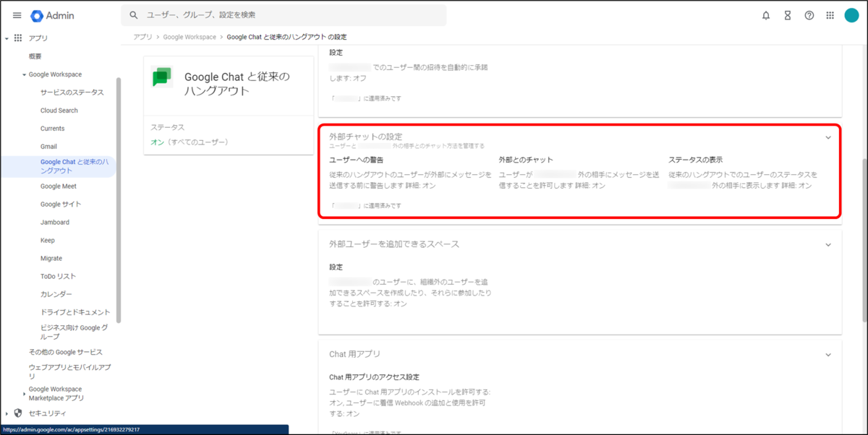Open カレンダー settings
Image resolution: width=868 pixels, height=435 pixels.
pos(56,295)
